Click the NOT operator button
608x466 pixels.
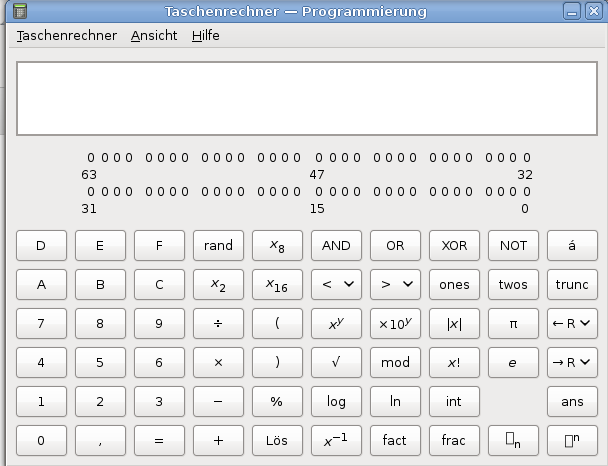[513, 245]
